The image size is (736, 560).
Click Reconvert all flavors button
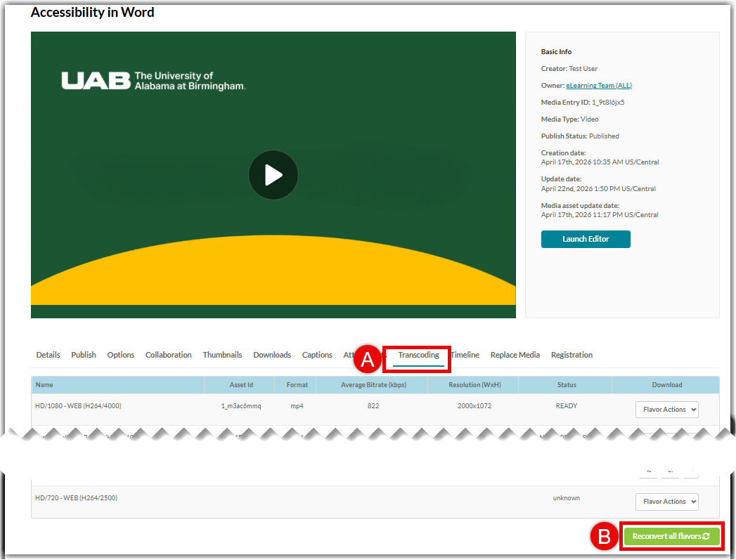coord(671,536)
